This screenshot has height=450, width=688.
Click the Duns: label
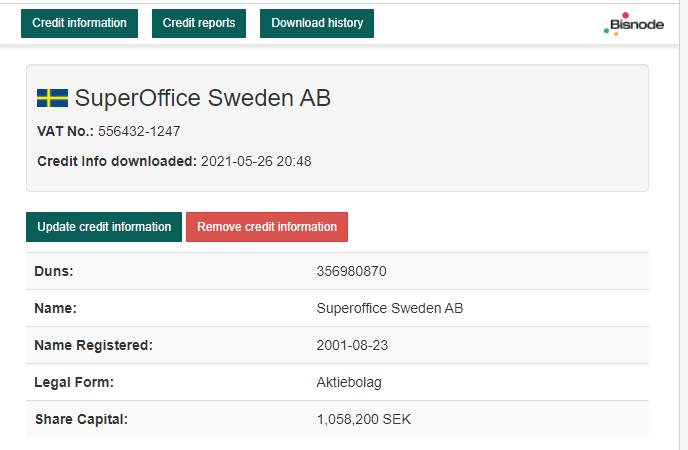click(54, 271)
